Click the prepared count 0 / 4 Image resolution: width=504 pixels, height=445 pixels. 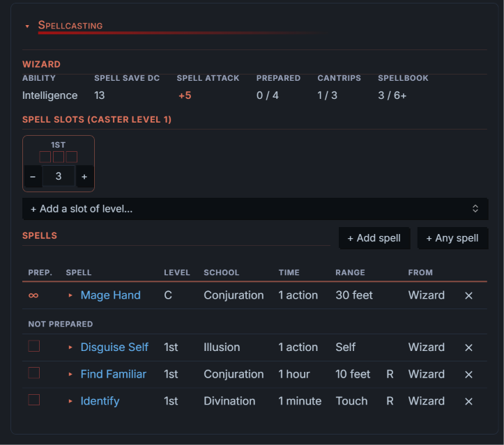pos(268,95)
